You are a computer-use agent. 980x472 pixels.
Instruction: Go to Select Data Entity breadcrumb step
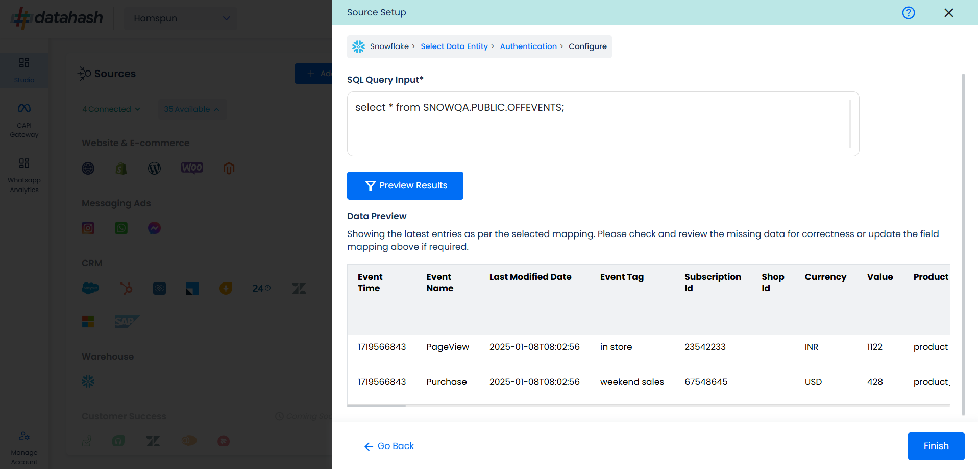click(x=454, y=46)
